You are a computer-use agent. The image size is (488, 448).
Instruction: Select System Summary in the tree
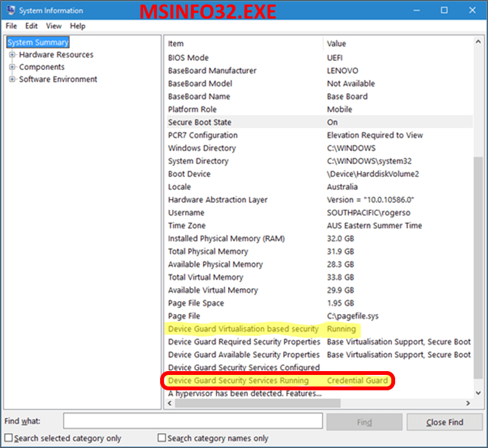38,42
